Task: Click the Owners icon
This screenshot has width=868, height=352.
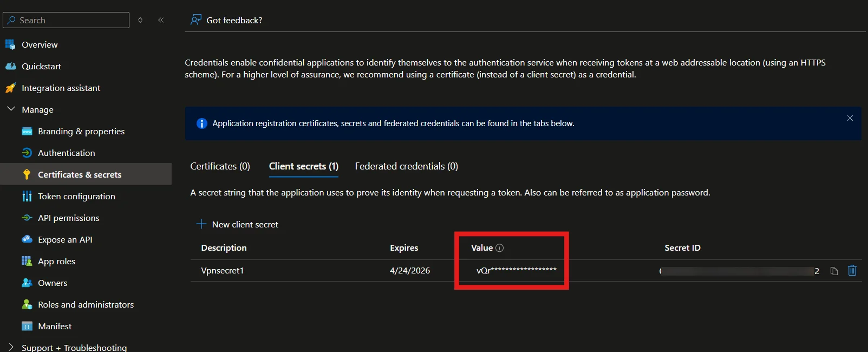Action: coord(27,283)
